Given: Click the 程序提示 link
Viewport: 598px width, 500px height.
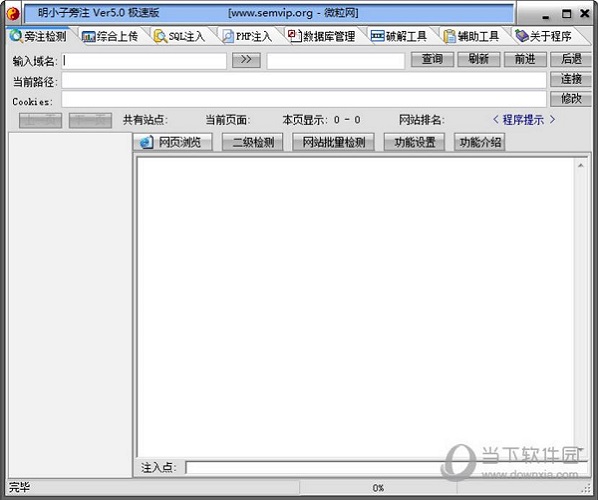Looking at the screenshot, I should point(524,120).
